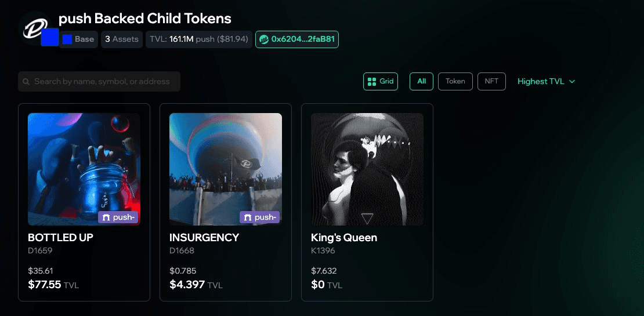
Task: Focus the search by name field
Action: (x=102, y=82)
